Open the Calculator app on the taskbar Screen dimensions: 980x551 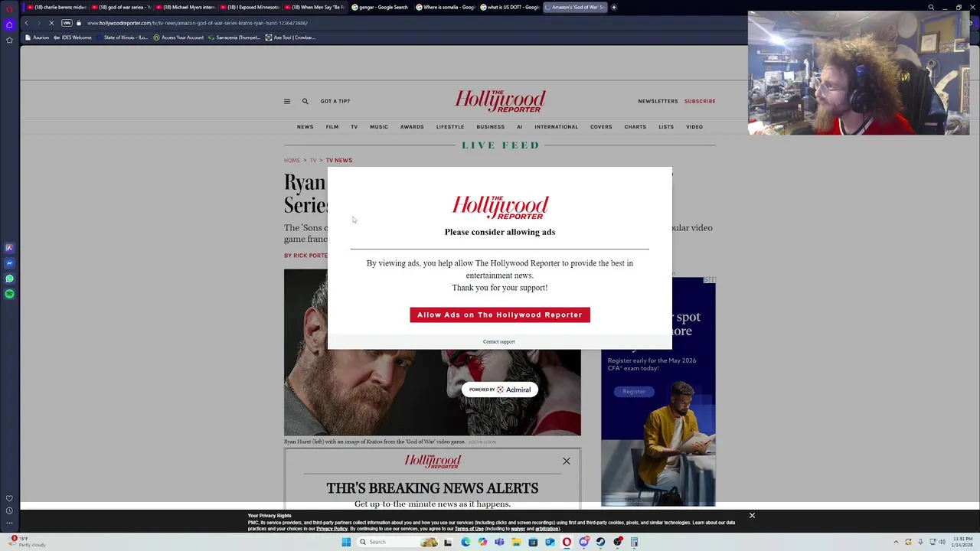(x=634, y=542)
